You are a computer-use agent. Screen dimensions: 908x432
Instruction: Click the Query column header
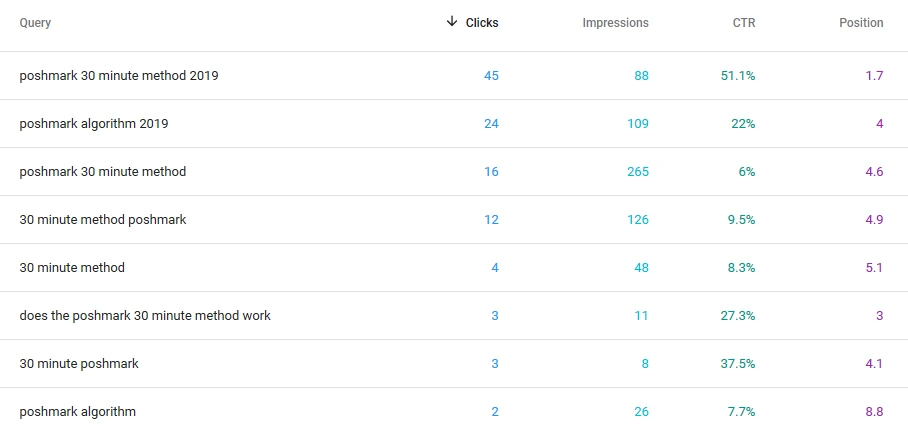click(35, 23)
